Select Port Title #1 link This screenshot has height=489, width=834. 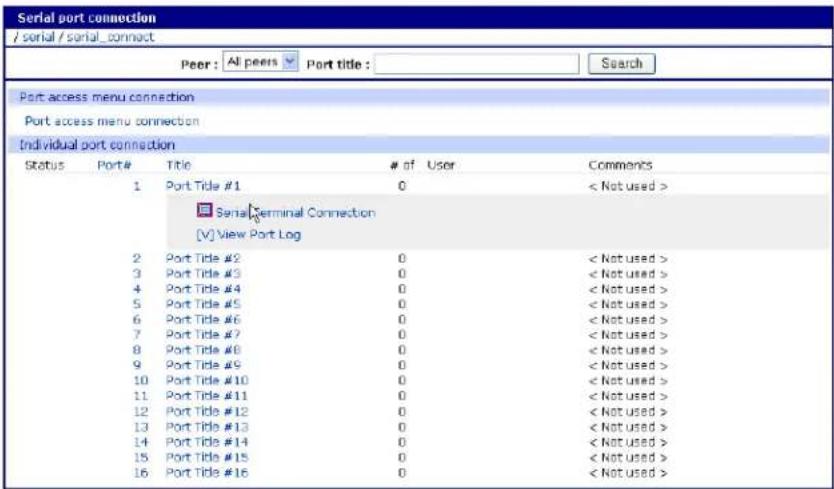pos(203,186)
